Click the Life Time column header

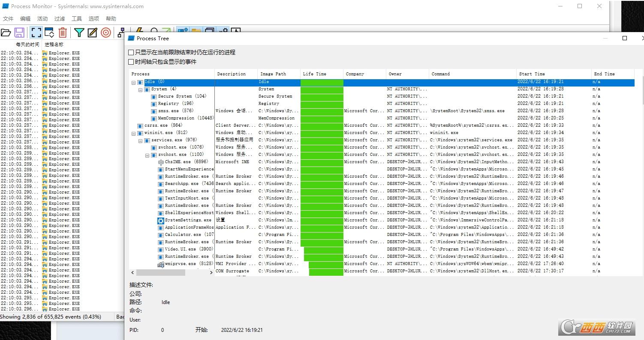pos(322,74)
